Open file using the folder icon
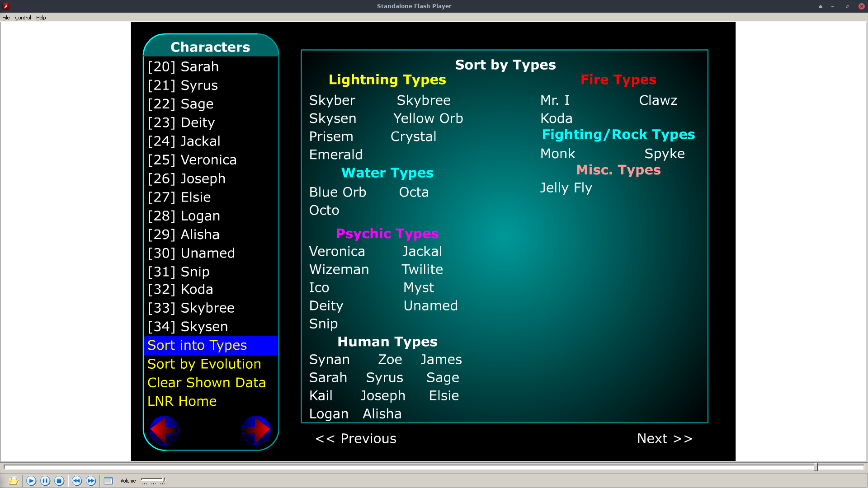868x488 pixels. pos(13,481)
